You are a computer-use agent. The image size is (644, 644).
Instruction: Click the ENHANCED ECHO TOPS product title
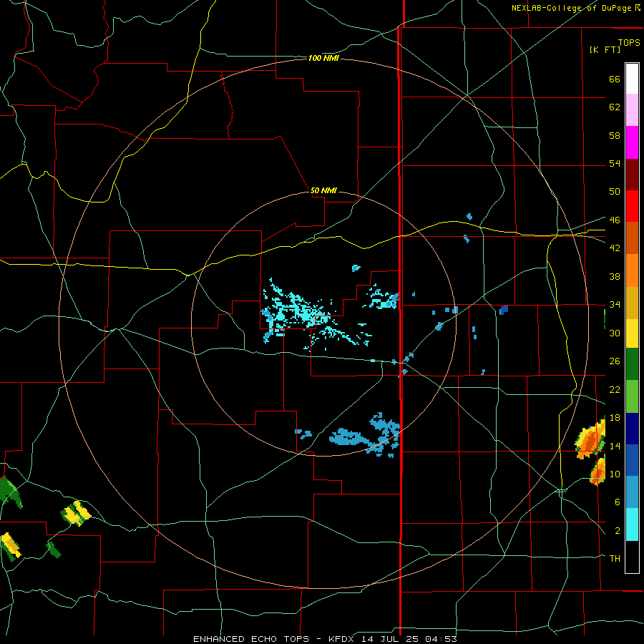tap(251, 639)
